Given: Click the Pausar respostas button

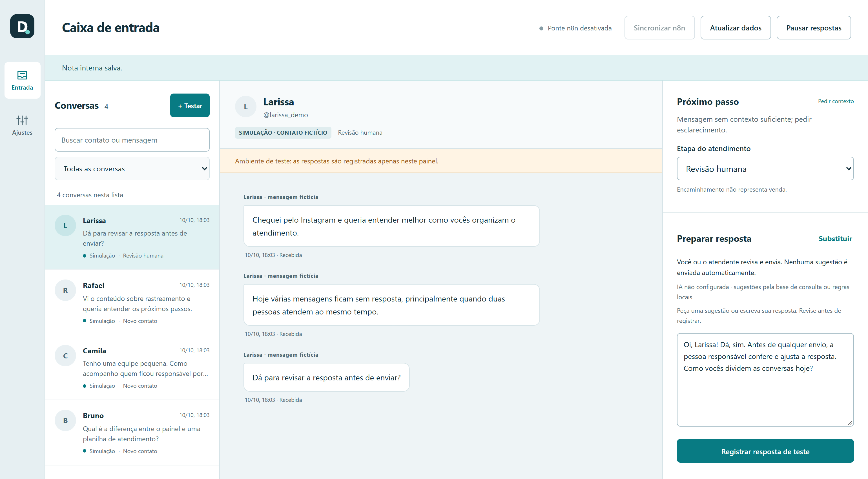Looking at the screenshot, I should pyautogui.click(x=814, y=28).
